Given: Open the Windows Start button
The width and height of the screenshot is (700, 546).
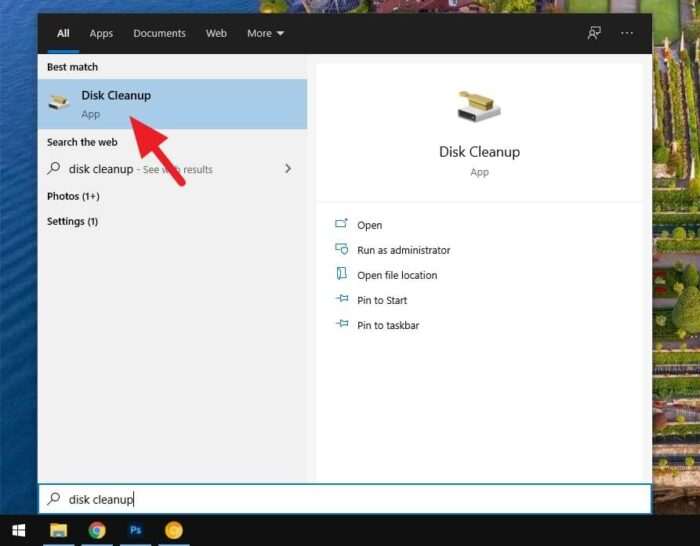Looking at the screenshot, I should point(19,530).
